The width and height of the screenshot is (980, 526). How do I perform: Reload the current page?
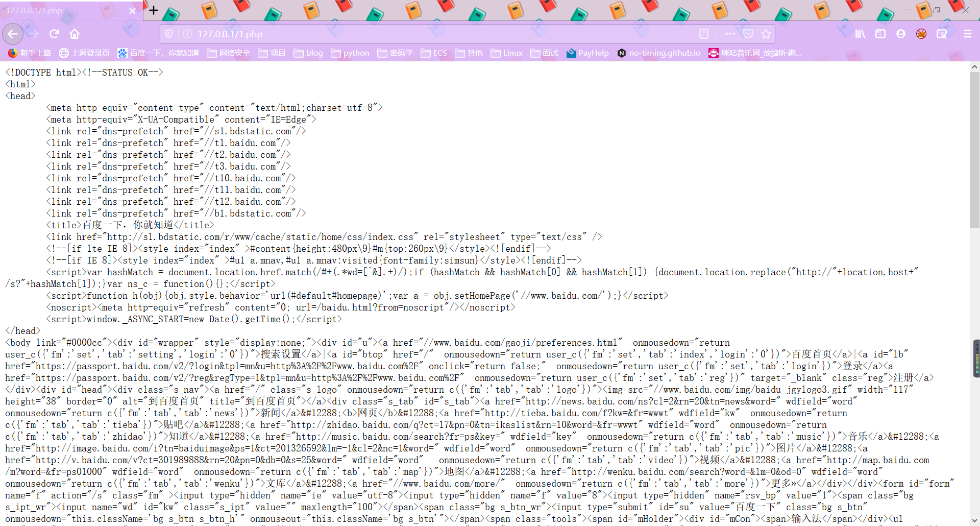(54, 34)
